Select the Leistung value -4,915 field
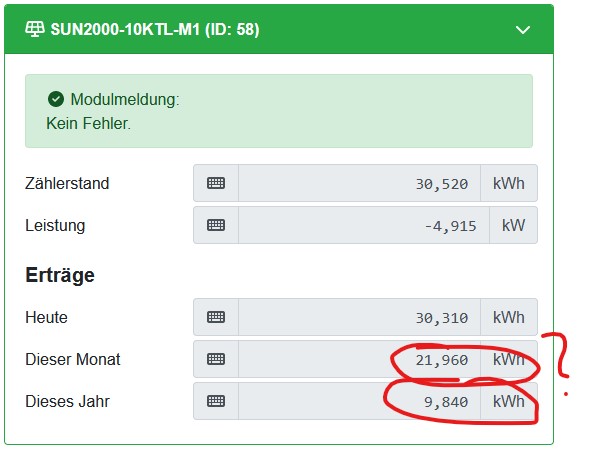The height and width of the screenshot is (450, 589). pos(364,225)
